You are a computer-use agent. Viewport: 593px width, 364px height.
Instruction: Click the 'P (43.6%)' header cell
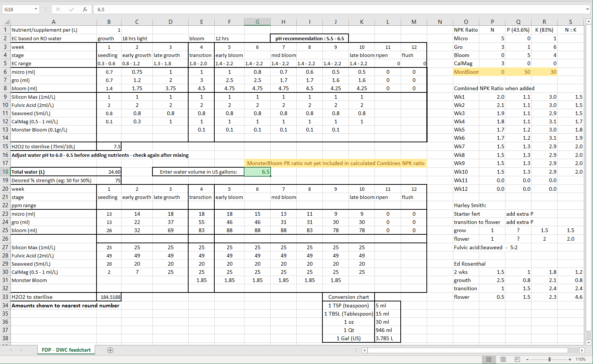point(518,30)
